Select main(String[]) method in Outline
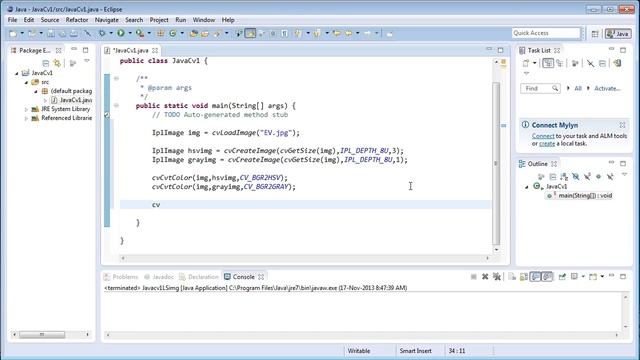The image size is (640, 360). tap(580, 196)
